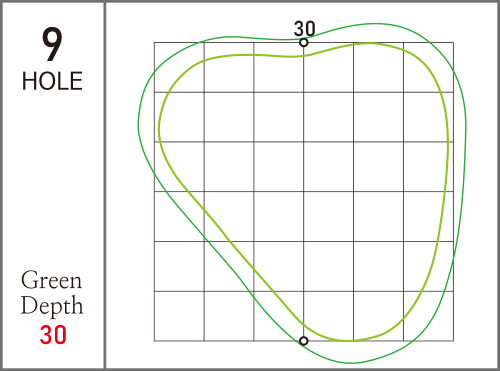Click the top-left corner point of the grid

point(154,43)
